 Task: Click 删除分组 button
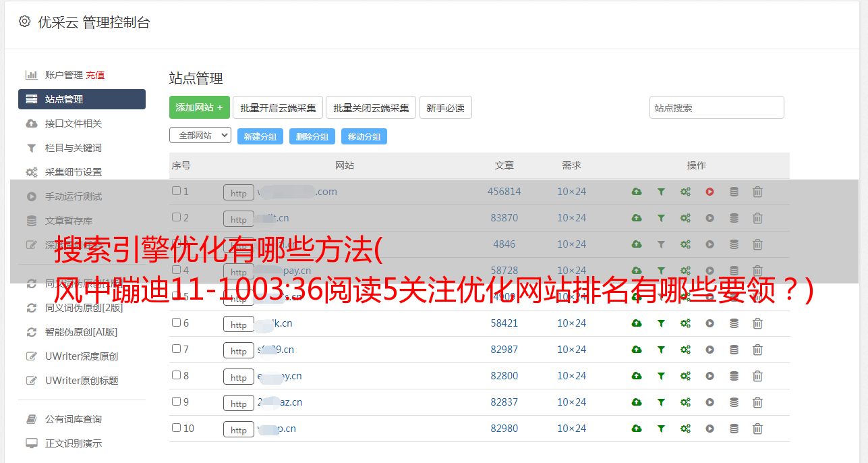pyautogui.click(x=312, y=136)
